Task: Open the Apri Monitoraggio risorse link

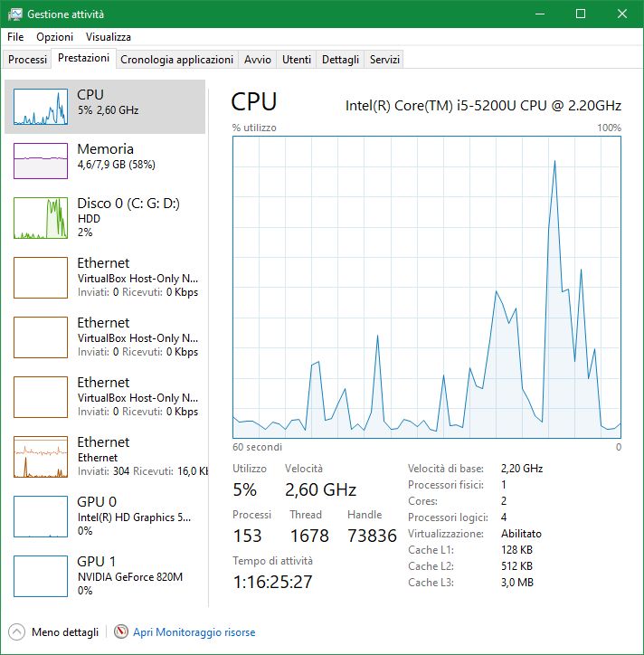Action: 194,632
